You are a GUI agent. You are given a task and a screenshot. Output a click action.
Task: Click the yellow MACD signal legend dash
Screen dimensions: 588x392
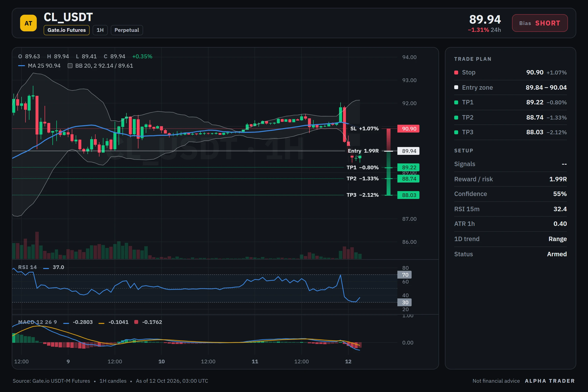click(101, 323)
